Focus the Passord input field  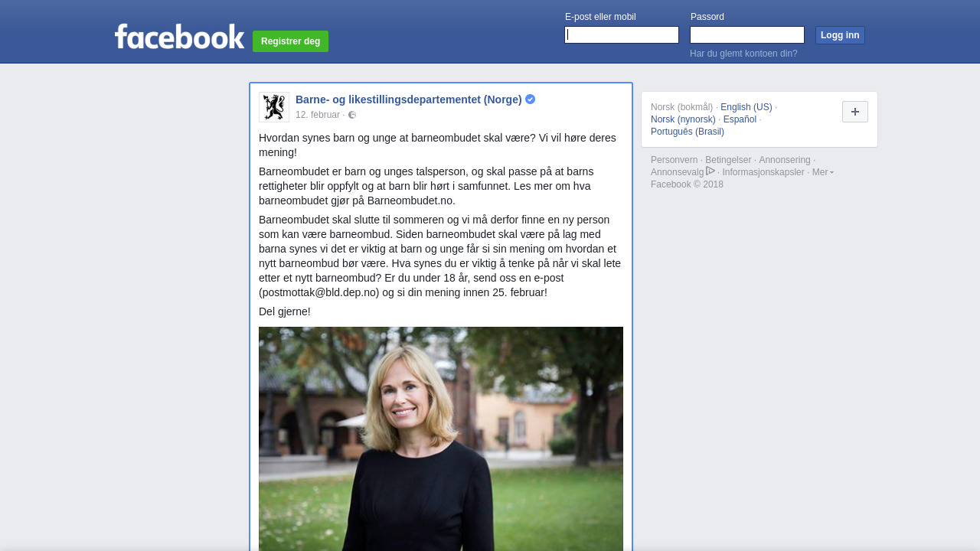[747, 35]
